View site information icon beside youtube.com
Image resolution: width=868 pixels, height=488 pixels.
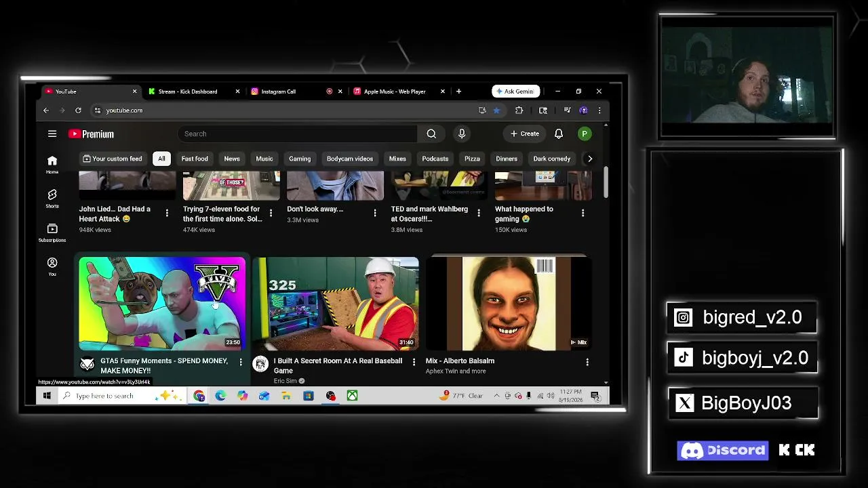tap(98, 110)
